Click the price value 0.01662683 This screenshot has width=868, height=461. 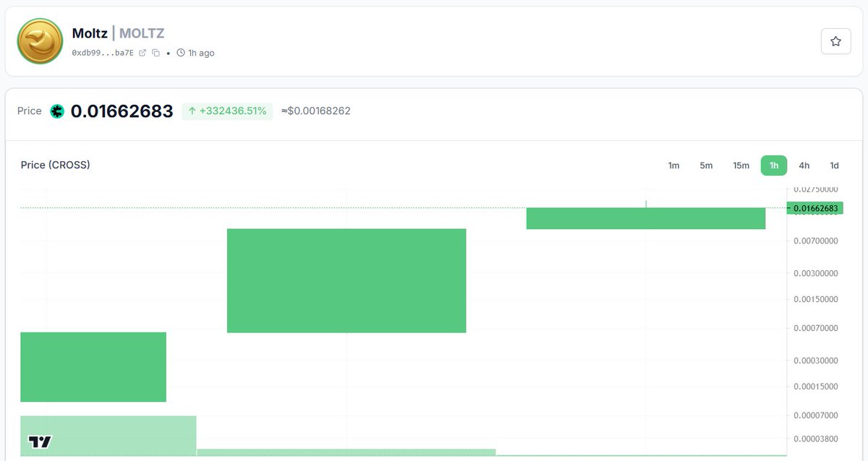(122, 111)
